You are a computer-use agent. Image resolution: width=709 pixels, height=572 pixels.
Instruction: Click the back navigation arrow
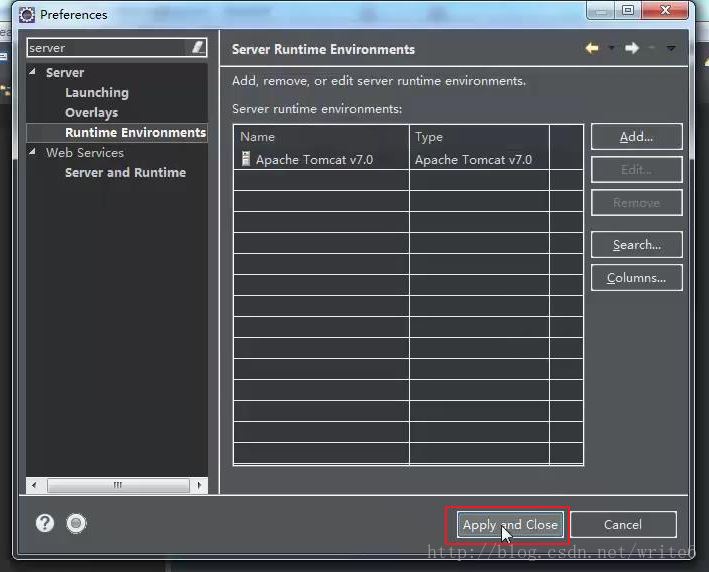pos(591,48)
